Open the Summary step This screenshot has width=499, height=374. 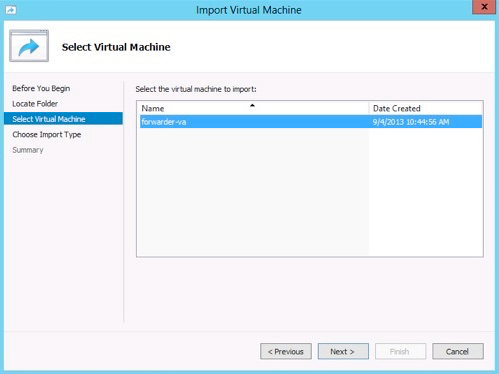[x=28, y=150]
